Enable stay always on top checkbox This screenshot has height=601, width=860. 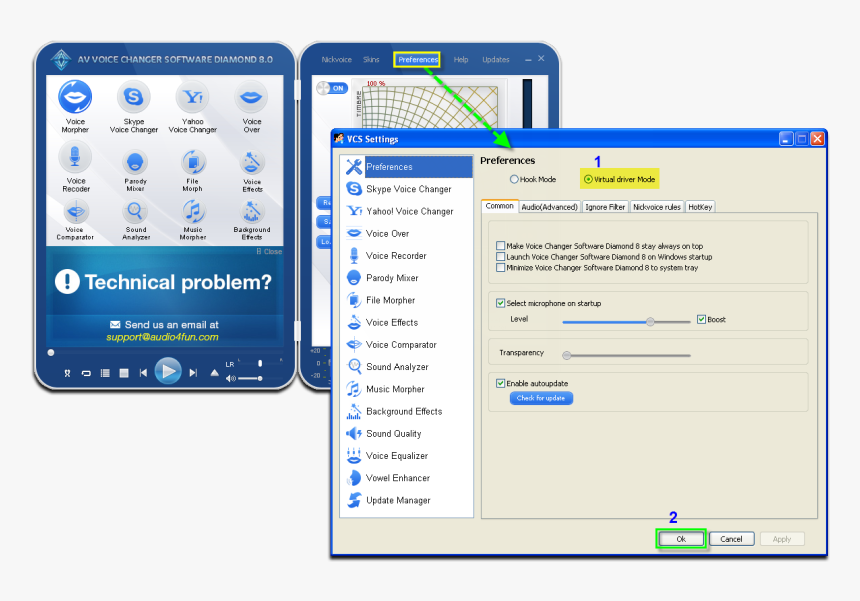500,246
